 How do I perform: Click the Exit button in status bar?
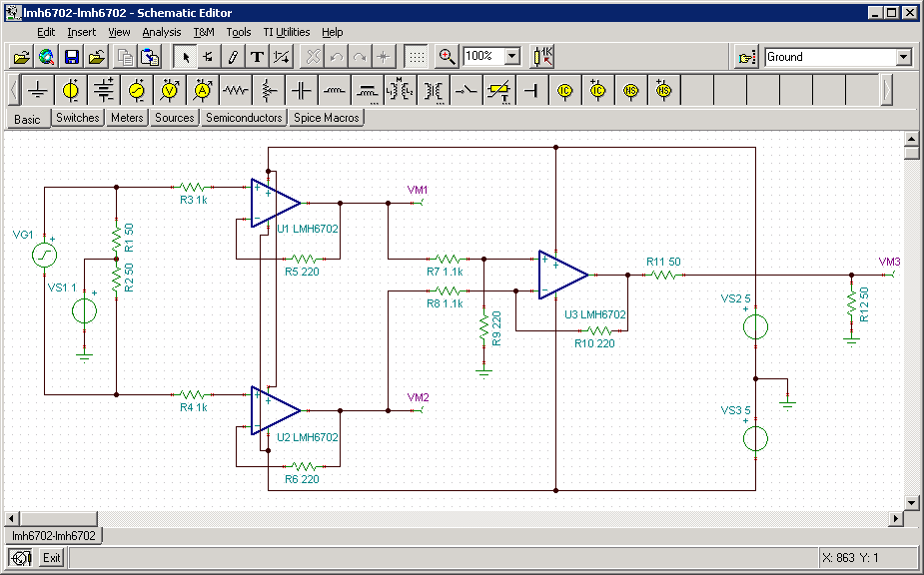click(51, 557)
